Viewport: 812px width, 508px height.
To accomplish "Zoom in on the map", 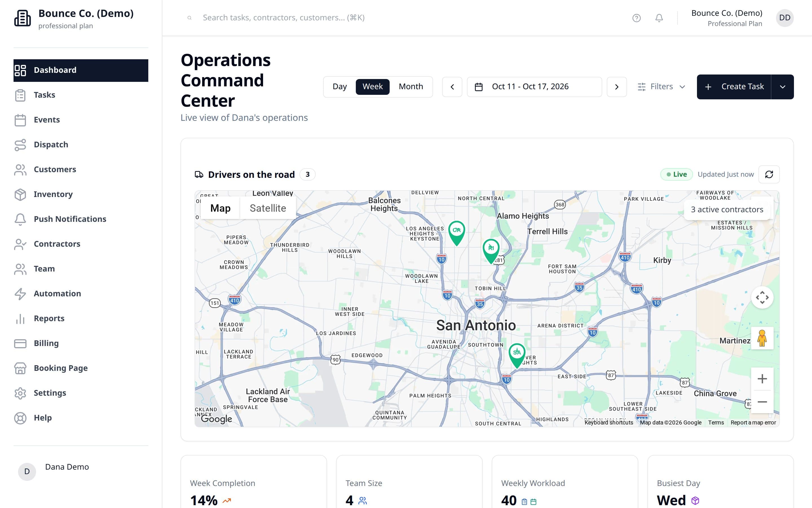I will click(x=762, y=379).
